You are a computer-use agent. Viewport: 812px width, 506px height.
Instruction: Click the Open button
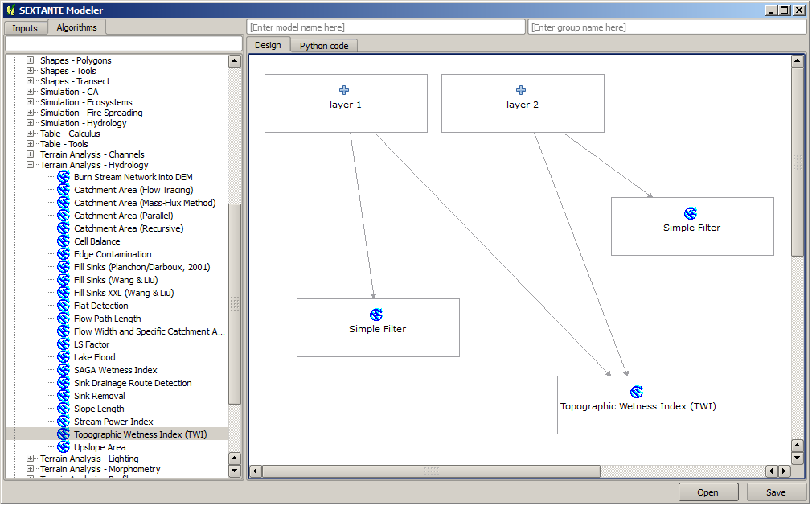pyautogui.click(x=707, y=492)
